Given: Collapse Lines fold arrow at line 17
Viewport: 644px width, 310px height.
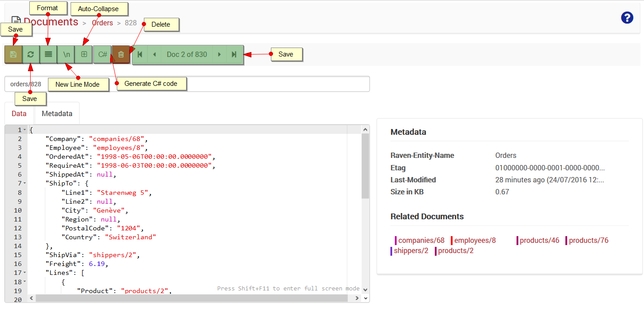Looking at the screenshot, I should (24, 273).
